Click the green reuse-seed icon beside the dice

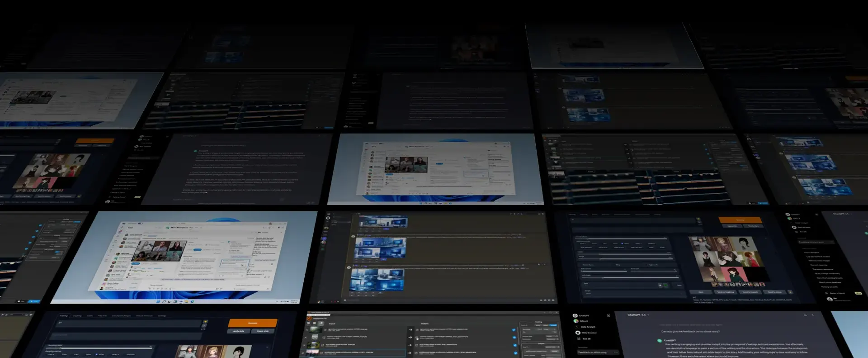pos(665,285)
